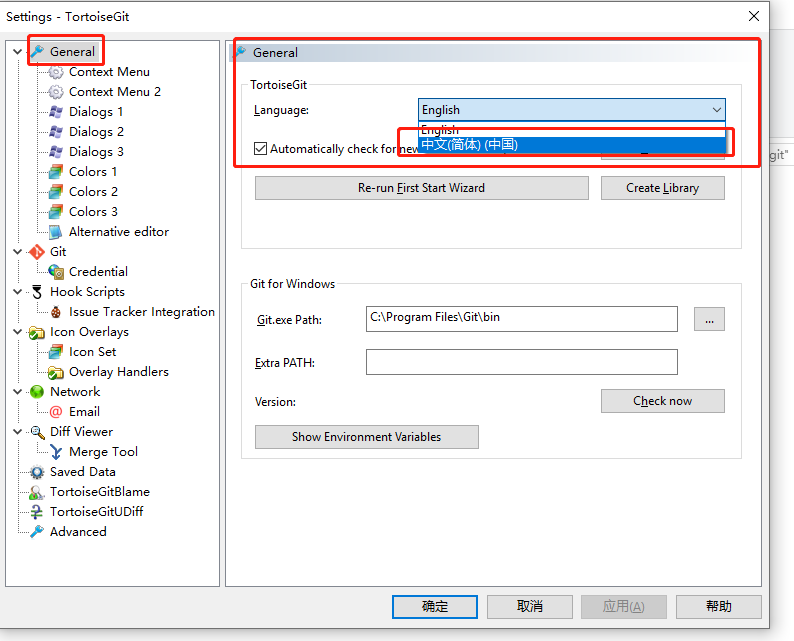Click Re-run First Start Wizard button
794x641 pixels.
click(x=422, y=188)
